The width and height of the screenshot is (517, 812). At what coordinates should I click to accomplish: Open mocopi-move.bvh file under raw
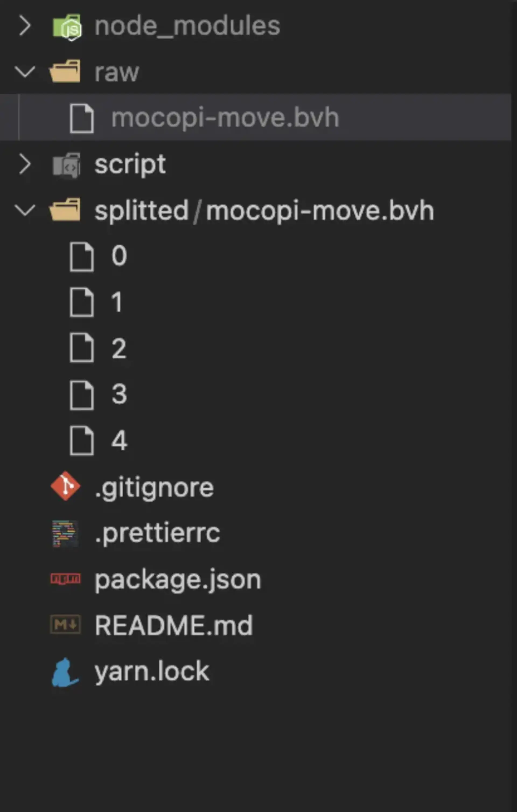225,118
